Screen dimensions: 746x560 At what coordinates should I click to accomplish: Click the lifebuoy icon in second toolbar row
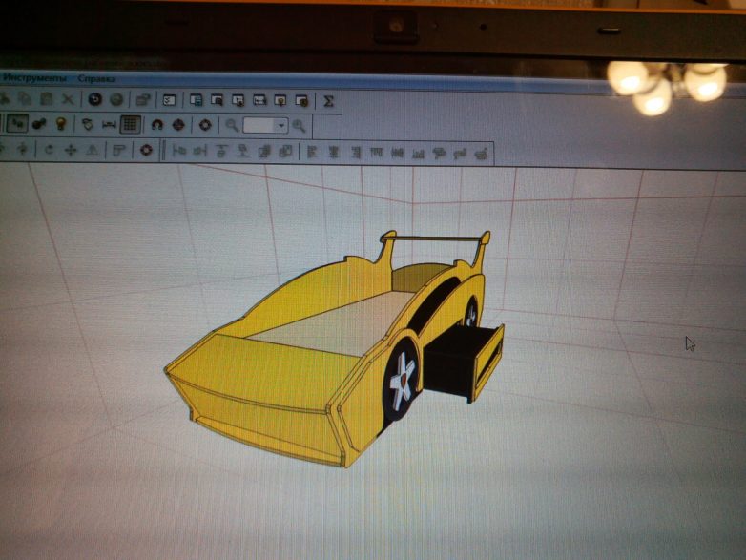click(x=205, y=125)
